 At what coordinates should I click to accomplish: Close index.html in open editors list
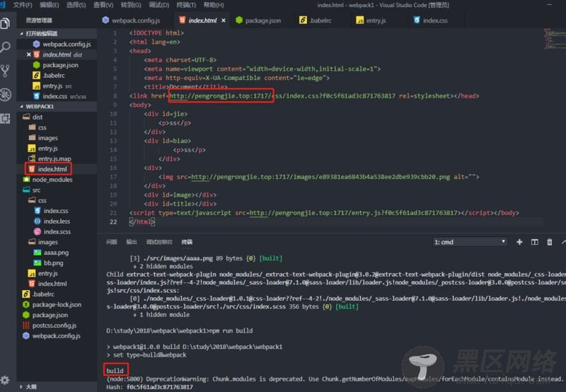point(29,54)
